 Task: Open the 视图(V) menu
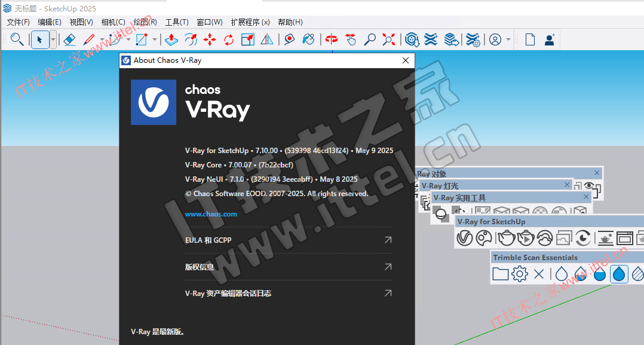(x=81, y=22)
